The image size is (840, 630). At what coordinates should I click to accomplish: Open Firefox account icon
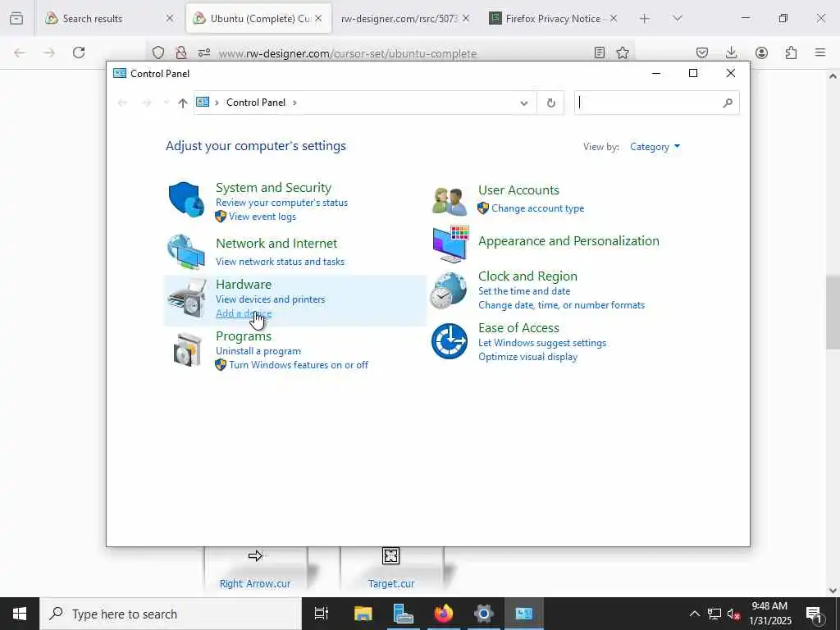tap(761, 52)
